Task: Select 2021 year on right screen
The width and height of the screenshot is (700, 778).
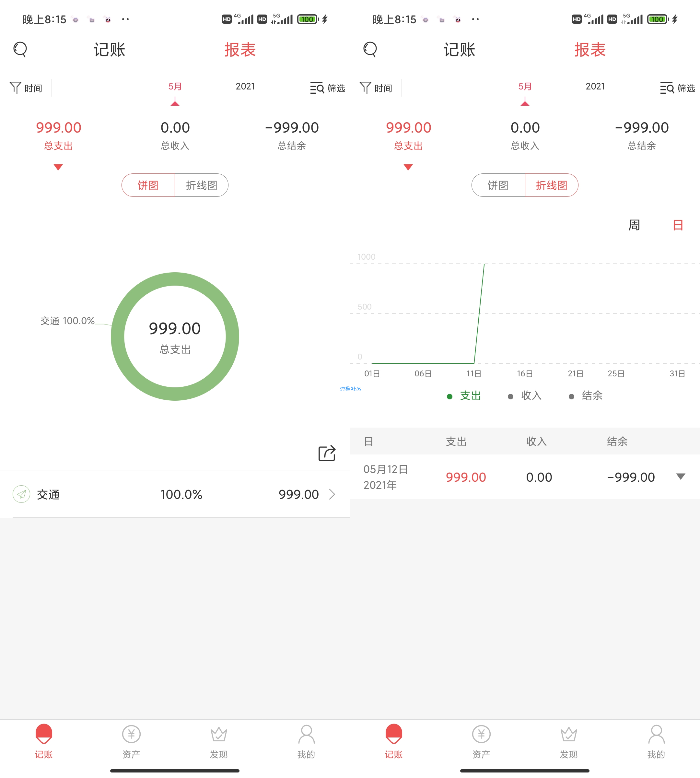Action: point(595,87)
